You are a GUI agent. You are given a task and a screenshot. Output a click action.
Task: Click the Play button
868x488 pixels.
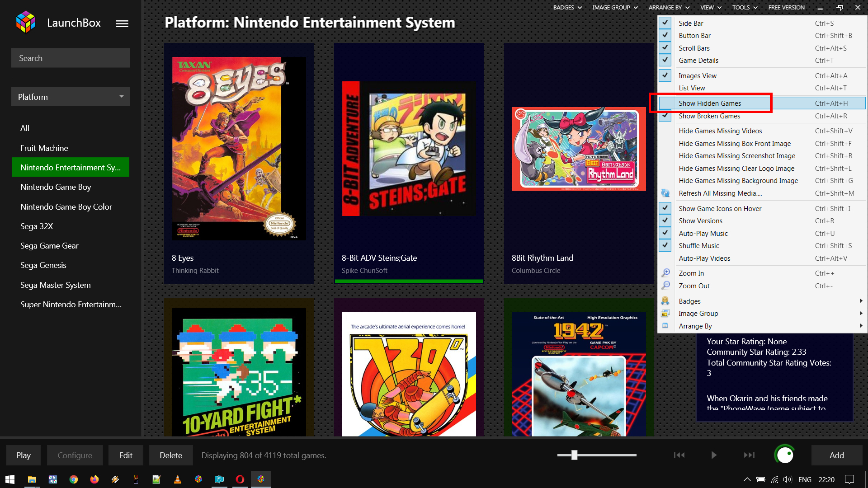point(24,455)
